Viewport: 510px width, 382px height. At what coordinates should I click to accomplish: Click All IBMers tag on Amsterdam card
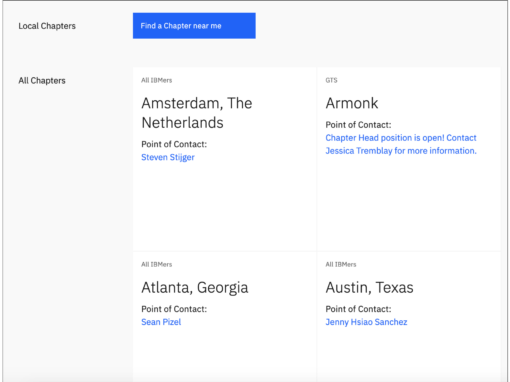click(156, 80)
